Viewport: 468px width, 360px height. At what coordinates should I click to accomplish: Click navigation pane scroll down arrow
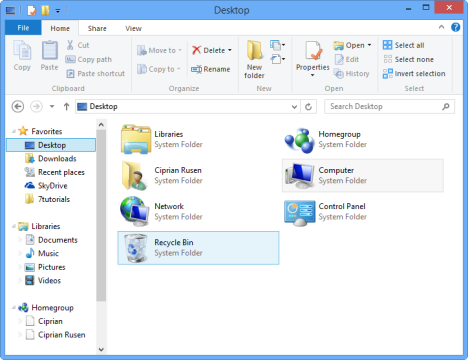point(101,349)
